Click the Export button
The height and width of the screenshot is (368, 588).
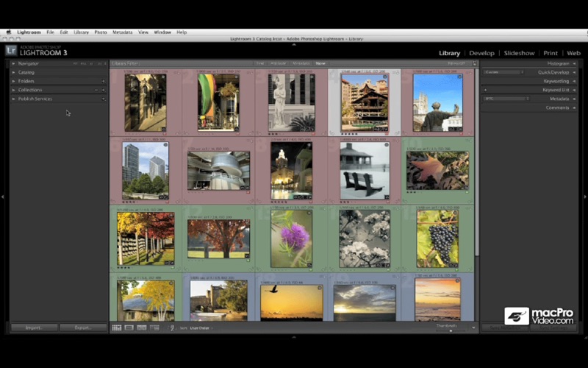[83, 328]
